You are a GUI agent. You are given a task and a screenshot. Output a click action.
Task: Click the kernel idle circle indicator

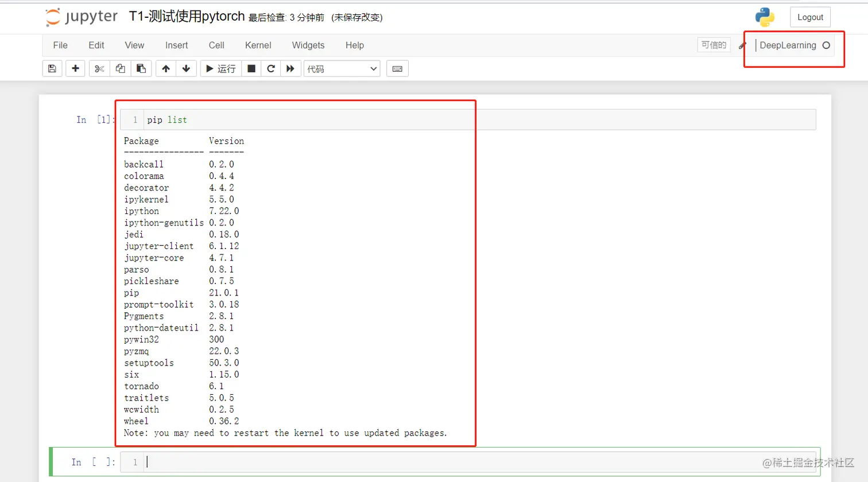pyautogui.click(x=826, y=45)
